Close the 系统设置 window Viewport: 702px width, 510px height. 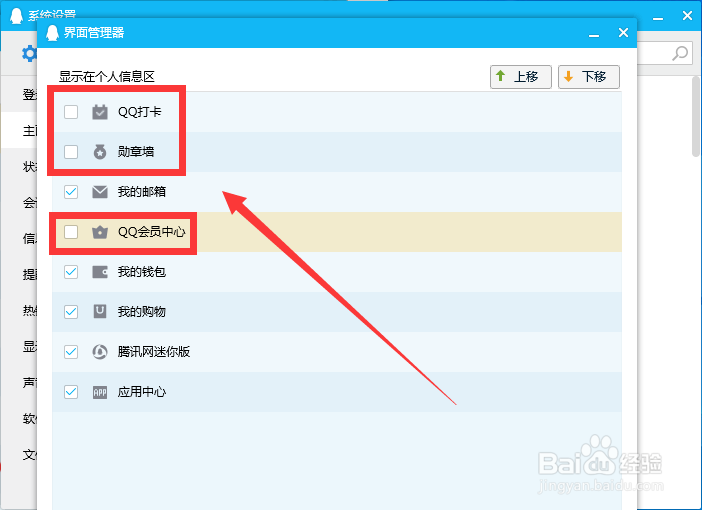click(688, 16)
